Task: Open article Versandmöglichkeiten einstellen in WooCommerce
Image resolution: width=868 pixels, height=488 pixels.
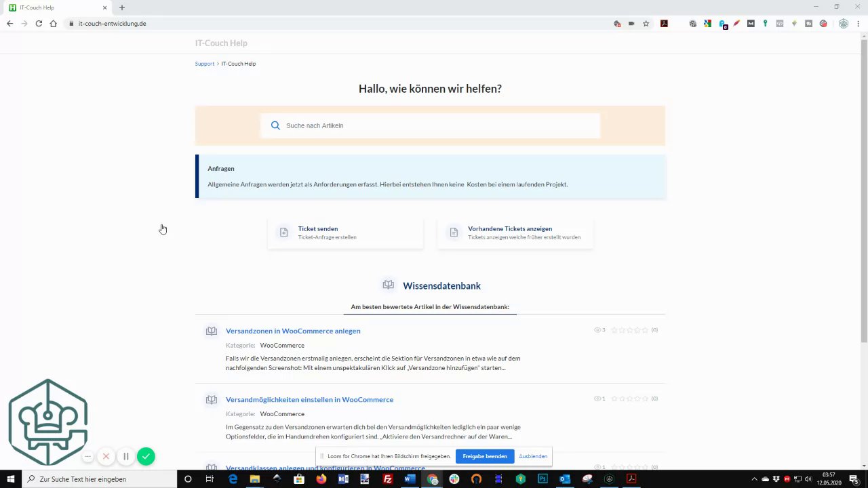Action: pyautogui.click(x=309, y=399)
